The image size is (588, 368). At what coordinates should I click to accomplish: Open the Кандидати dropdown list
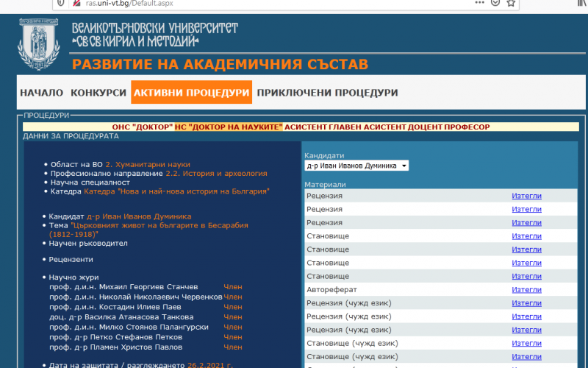pos(356,166)
